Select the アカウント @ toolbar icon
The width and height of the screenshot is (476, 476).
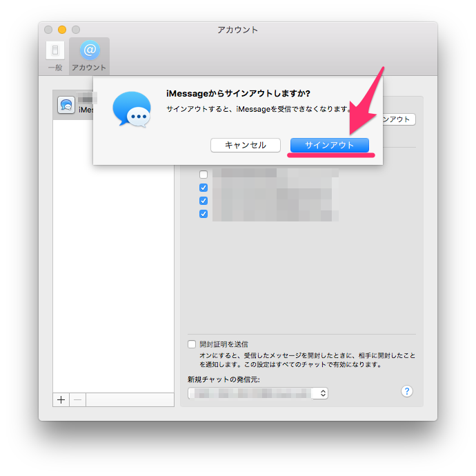tap(89, 50)
